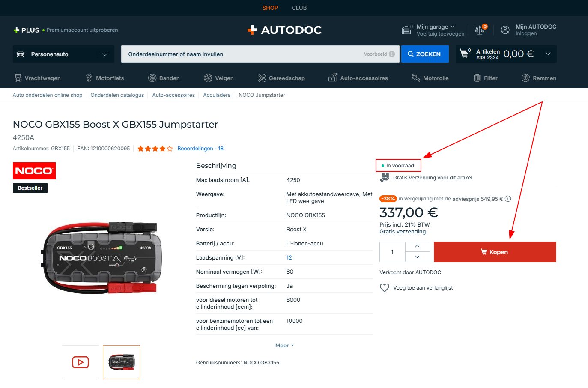Image resolution: width=588 pixels, height=388 pixels.
Task: Click the ZOEKEN search button
Action: (x=425, y=54)
